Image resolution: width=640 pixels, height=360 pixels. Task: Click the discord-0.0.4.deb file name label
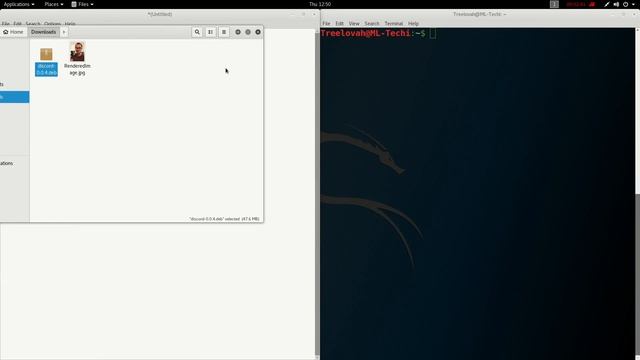[46, 69]
